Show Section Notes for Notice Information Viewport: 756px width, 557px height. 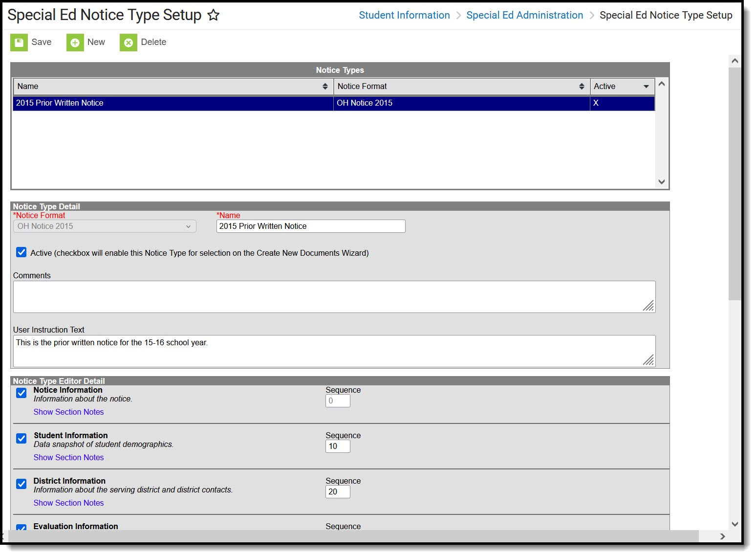tap(68, 412)
